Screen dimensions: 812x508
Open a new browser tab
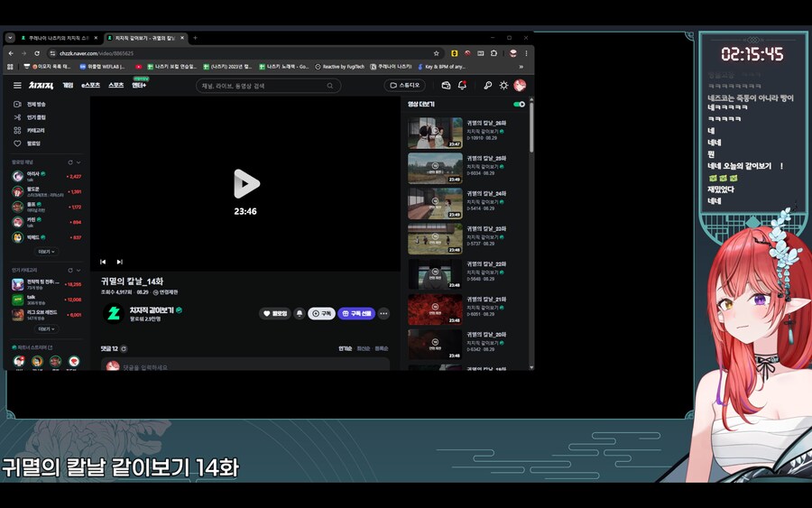[195, 38]
